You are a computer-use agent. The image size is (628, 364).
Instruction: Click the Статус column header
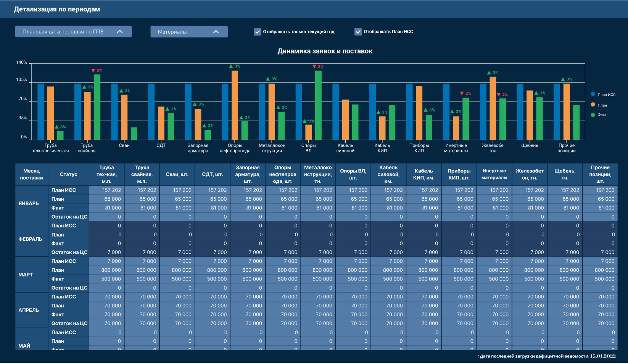point(69,174)
